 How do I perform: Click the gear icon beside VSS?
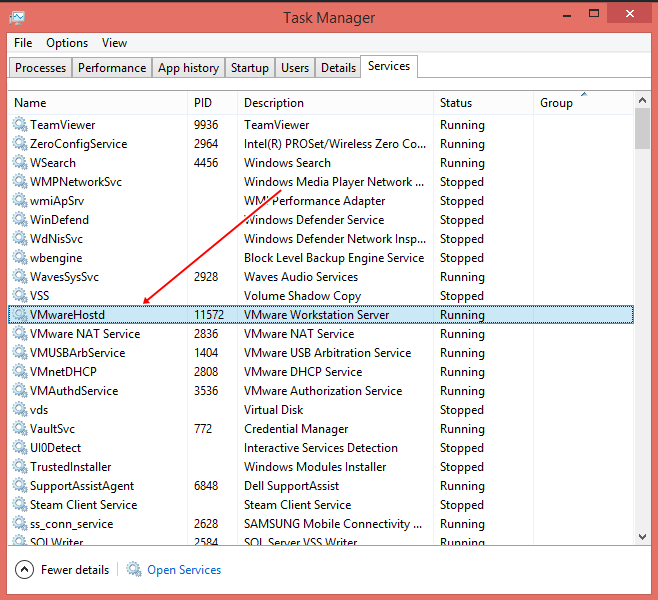20,295
